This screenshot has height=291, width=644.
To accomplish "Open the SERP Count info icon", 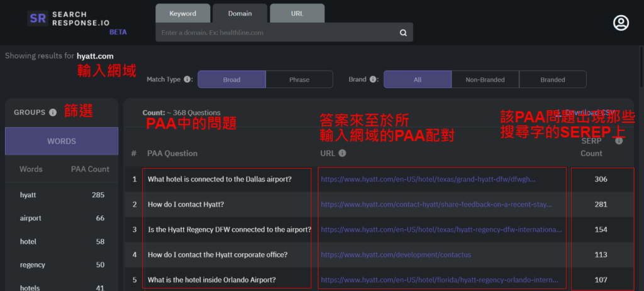I will pyautogui.click(x=619, y=141).
